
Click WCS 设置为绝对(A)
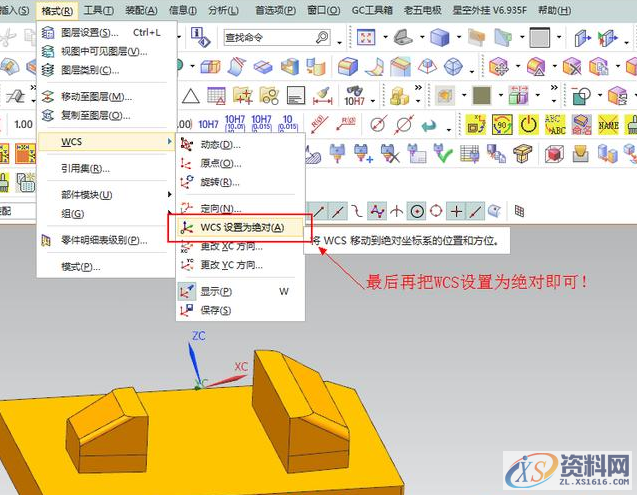click(240, 228)
